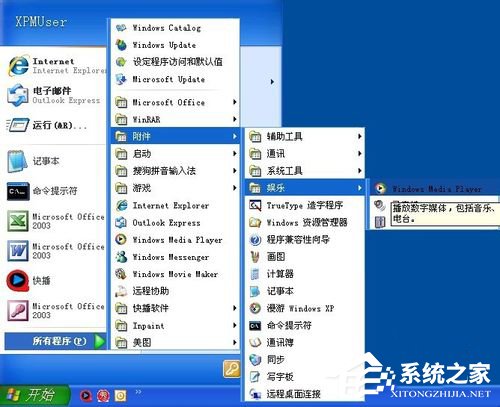This screenshot has width=500, height=407.
Task: Open 计算器 calculator
Action: coord(305,274)
